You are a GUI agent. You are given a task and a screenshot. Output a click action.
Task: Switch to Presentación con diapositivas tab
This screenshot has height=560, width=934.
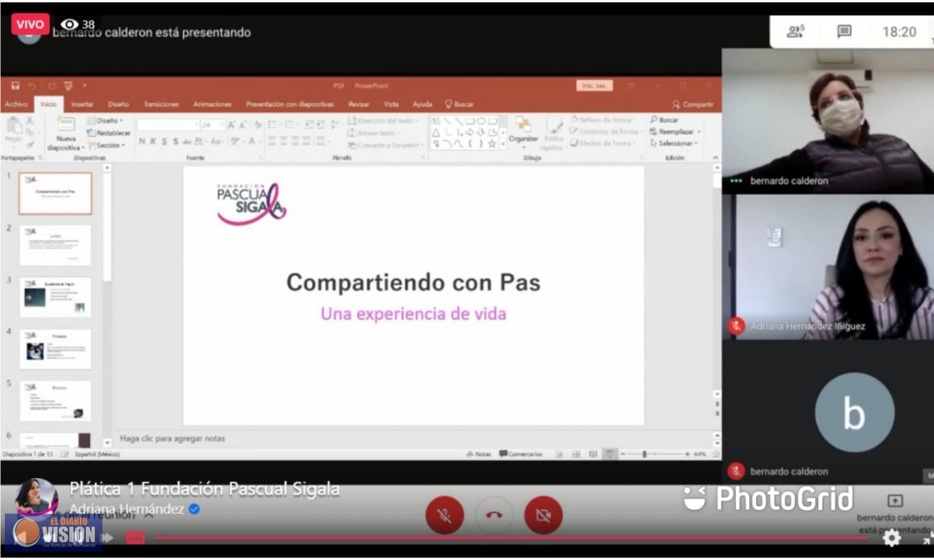(x=290, y=104)
